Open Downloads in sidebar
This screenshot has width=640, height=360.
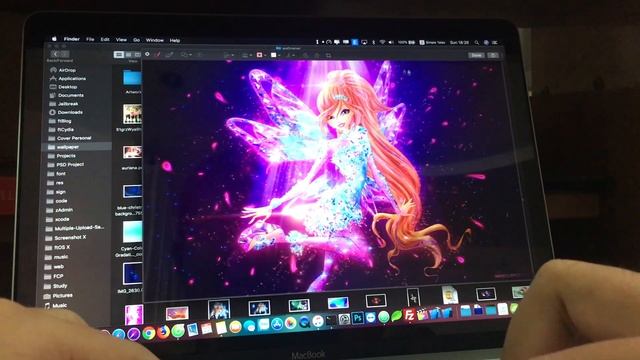[x=66, y=112]
